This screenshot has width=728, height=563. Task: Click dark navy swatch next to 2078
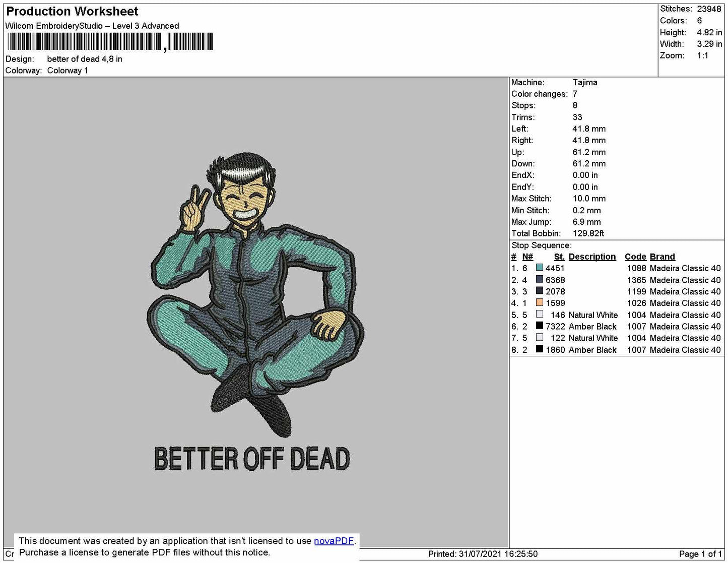coord(540,291)
